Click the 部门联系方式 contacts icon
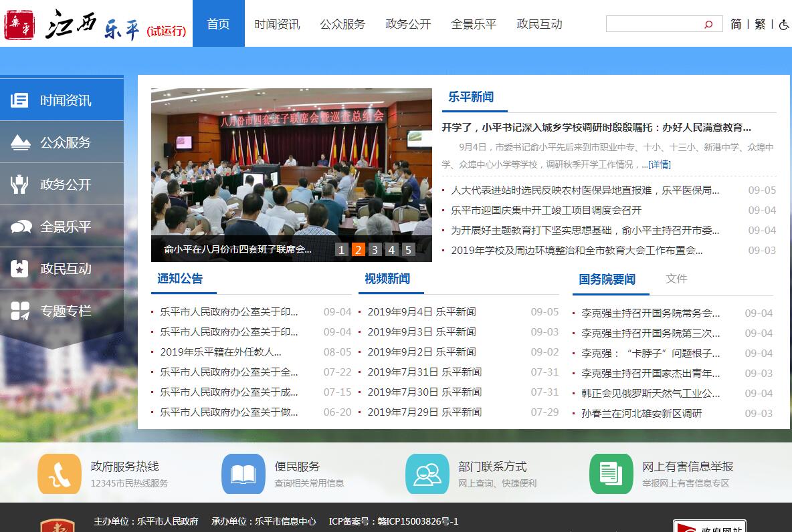This screenshot has height=532, width=792. pos(427,474)
